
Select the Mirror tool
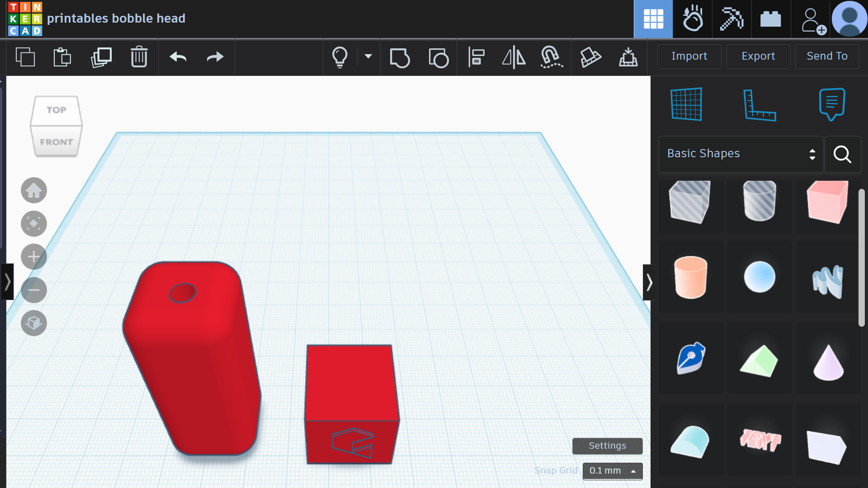click(514, 57)
